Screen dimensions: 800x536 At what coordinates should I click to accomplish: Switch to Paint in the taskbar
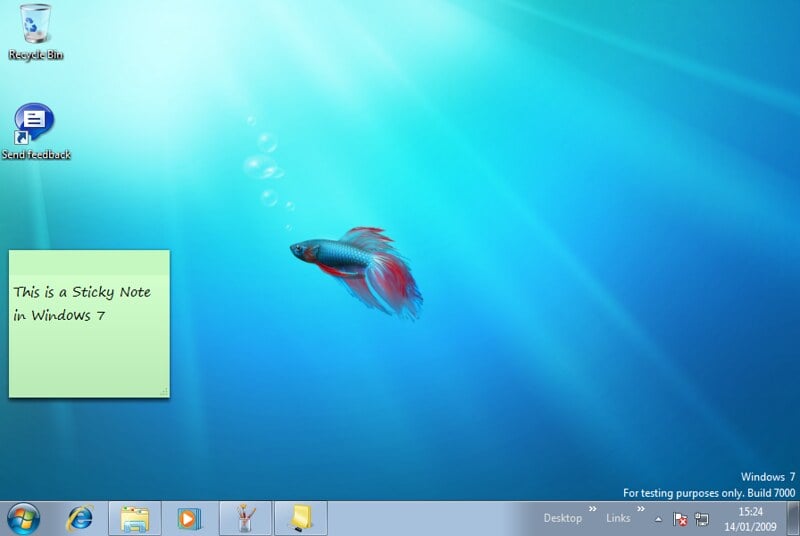pos(245,518)
